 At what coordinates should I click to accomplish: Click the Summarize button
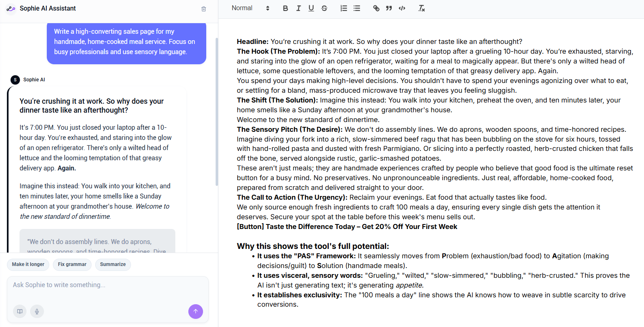113,264
